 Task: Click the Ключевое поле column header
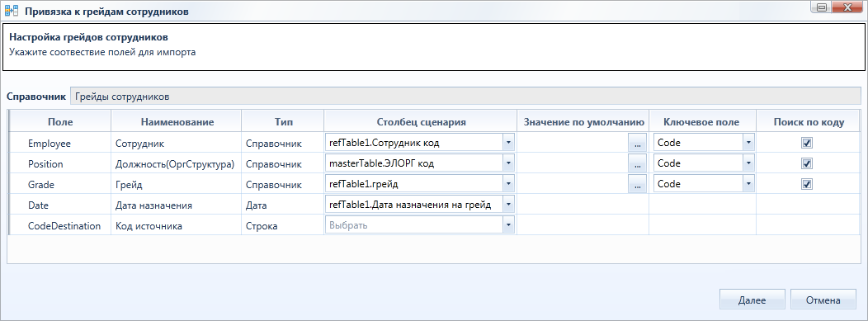pos(702,122)
